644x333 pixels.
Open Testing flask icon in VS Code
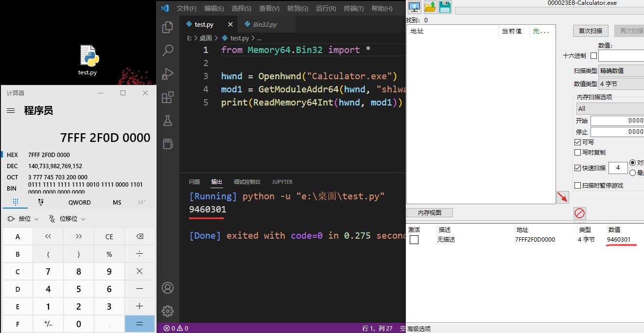click(168, 121)
